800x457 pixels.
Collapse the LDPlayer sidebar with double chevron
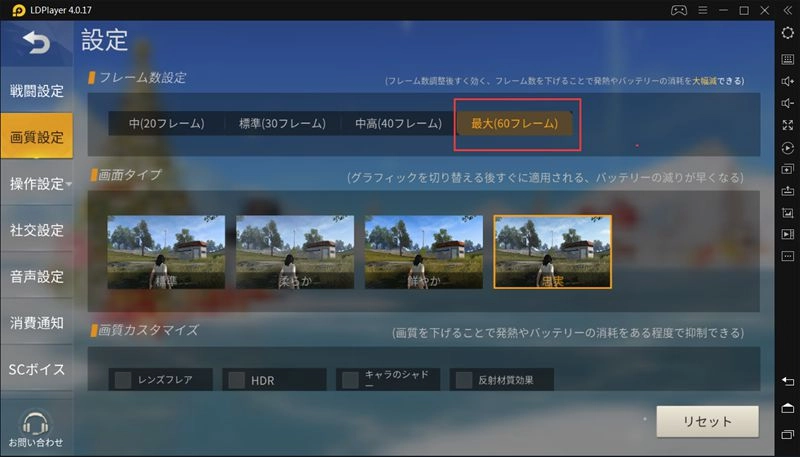(788, 10)
